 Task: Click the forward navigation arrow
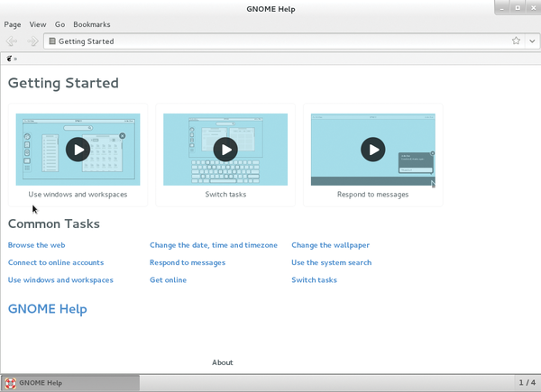click(32, 41)
